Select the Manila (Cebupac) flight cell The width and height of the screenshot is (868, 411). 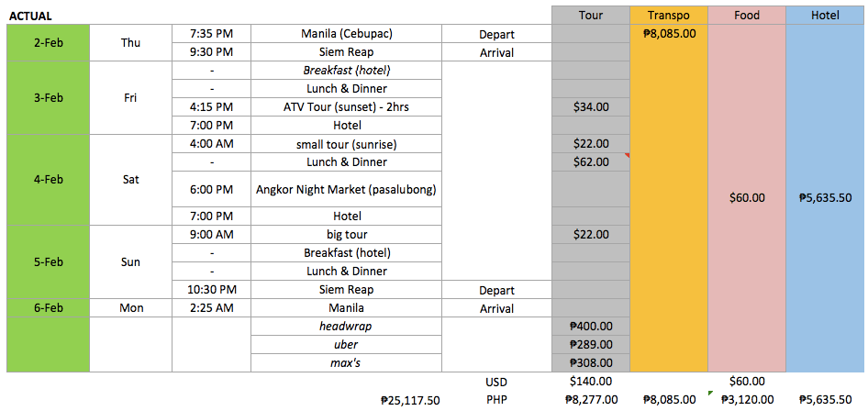point(345,33)
